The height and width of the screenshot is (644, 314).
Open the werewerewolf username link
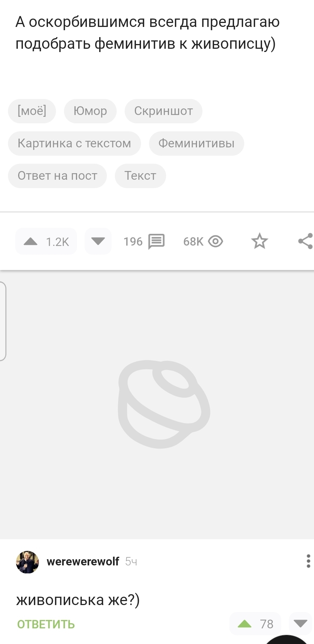[x=83, y=561]
